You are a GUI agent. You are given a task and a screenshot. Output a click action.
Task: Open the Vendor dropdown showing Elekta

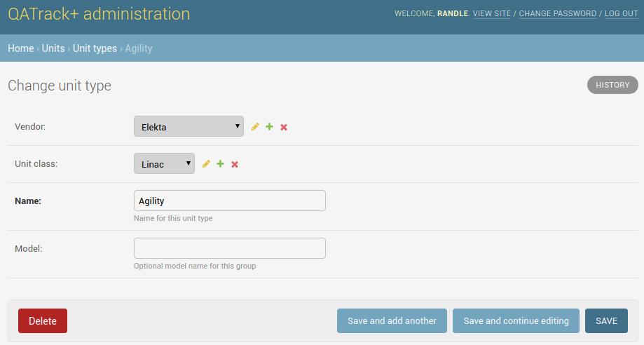point(189,126)
